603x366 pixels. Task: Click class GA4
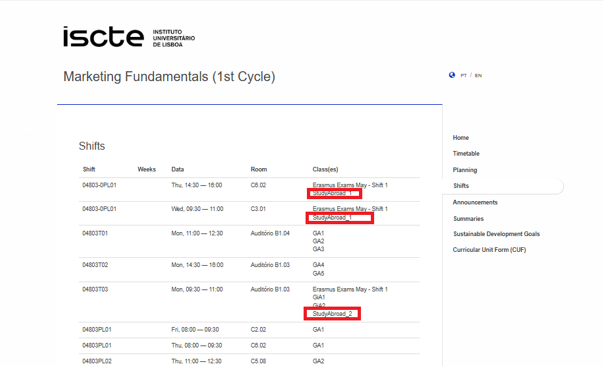tap(318, 265)
